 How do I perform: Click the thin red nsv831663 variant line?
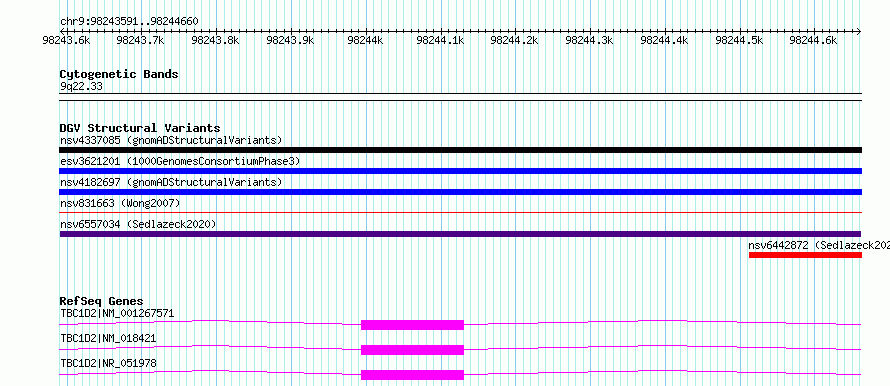click(460, 213)
